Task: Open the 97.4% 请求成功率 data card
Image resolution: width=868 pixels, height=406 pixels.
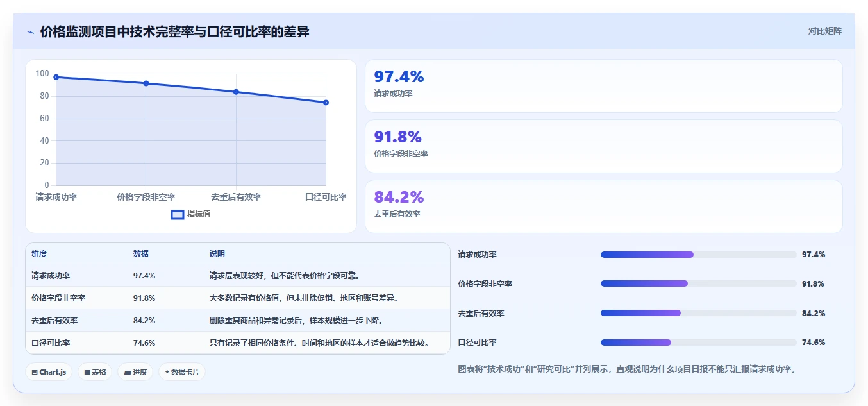Action: click(603, 86)
